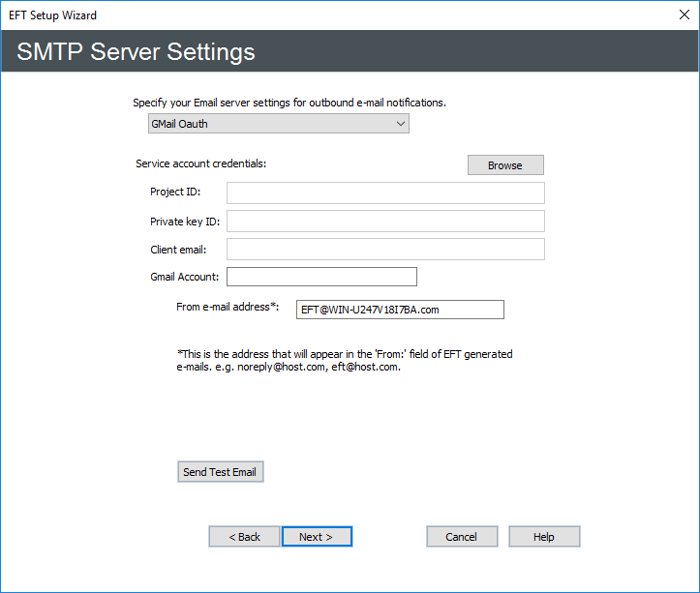
Task: Open Help for this wizard page
Action: click(x=544, y=537)
